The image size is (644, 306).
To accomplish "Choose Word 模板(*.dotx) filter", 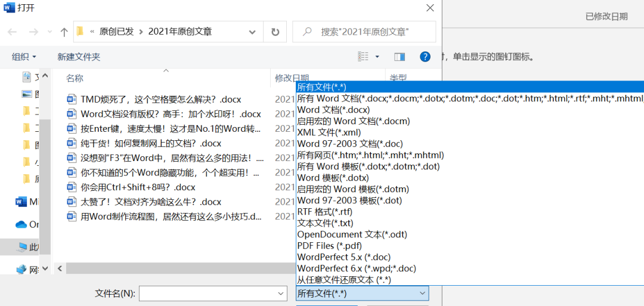I will (x=470, y=178).
